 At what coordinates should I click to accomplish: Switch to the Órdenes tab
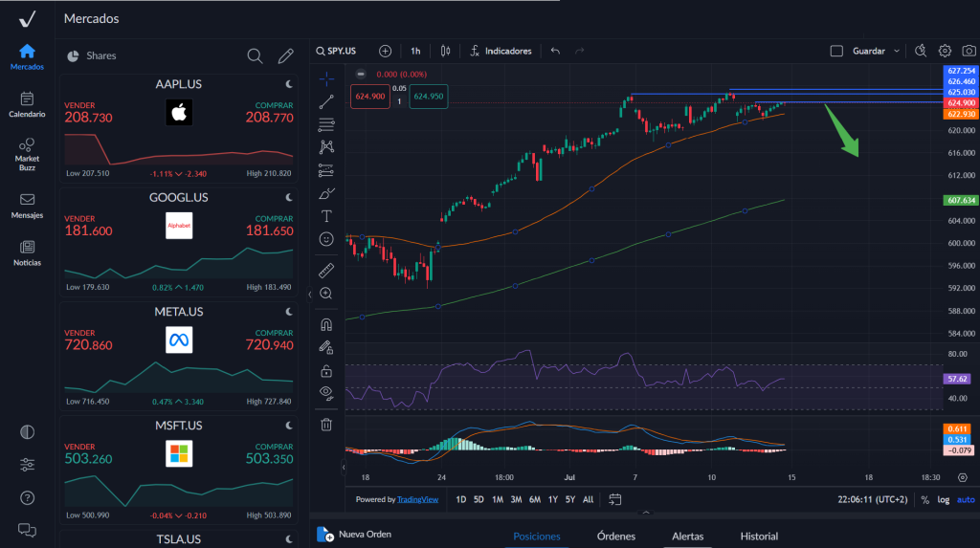[x=615, y=537]
